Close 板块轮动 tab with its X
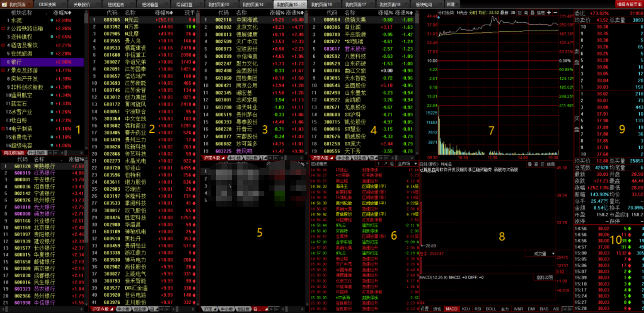This screenshot has width=644, height=313. point(441,4)
